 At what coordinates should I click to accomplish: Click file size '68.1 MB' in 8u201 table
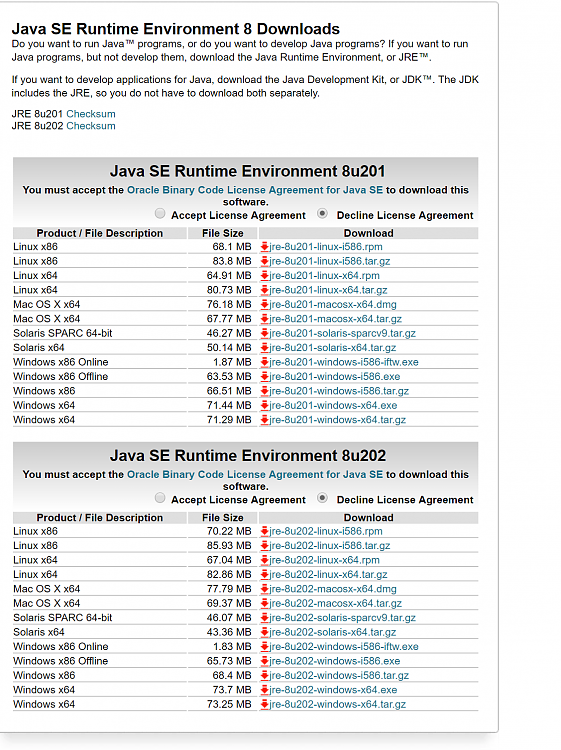[x=232, y=247]
